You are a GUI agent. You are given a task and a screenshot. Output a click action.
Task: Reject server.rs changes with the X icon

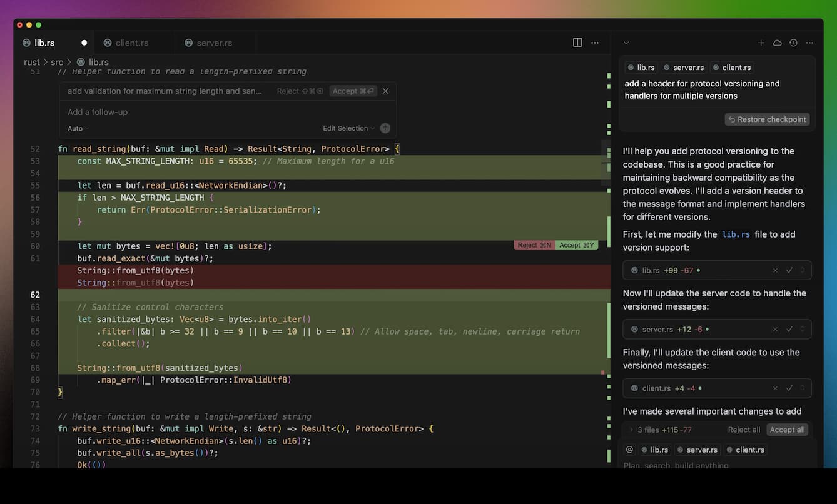[775, 329]
